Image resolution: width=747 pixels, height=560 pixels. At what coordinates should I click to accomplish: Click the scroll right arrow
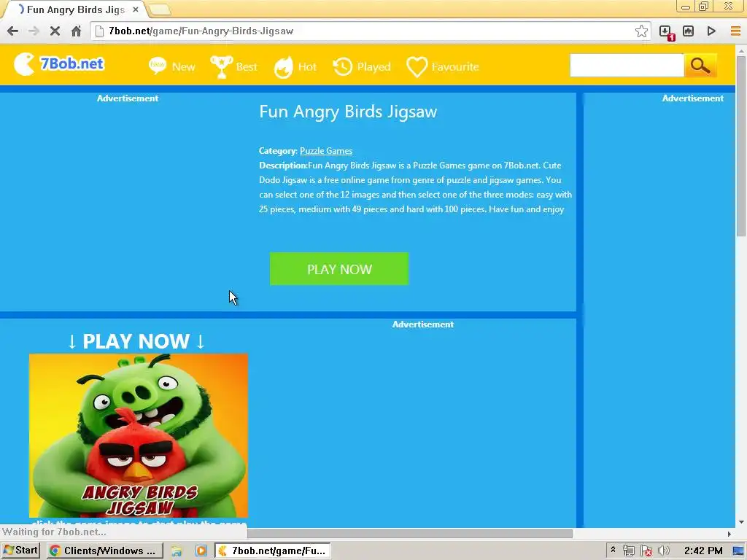729,534
